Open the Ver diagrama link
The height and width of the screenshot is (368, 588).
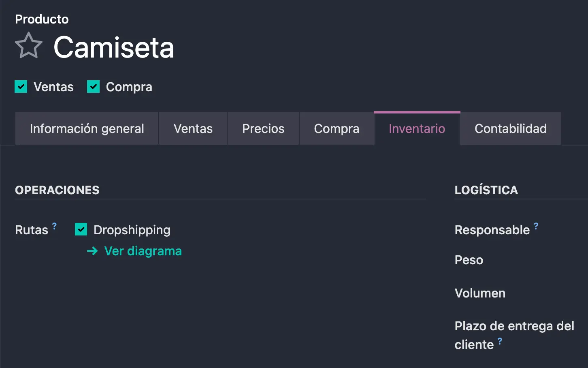coord(143,251)
